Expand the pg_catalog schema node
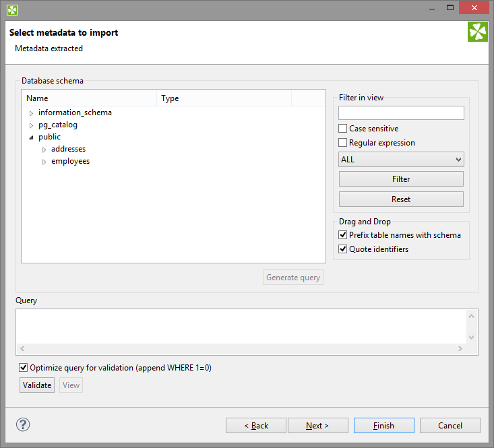The image size is (494, 448). point(31,125)
